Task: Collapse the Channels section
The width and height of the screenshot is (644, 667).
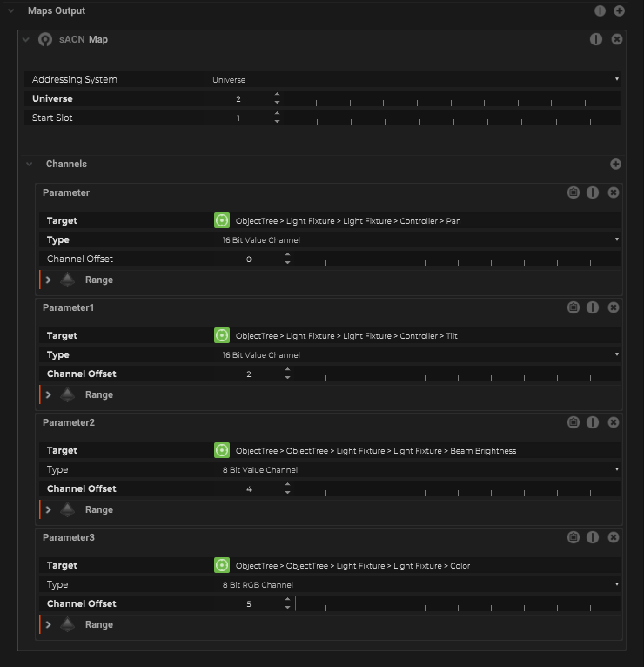Action: click(x=30, y=164)
